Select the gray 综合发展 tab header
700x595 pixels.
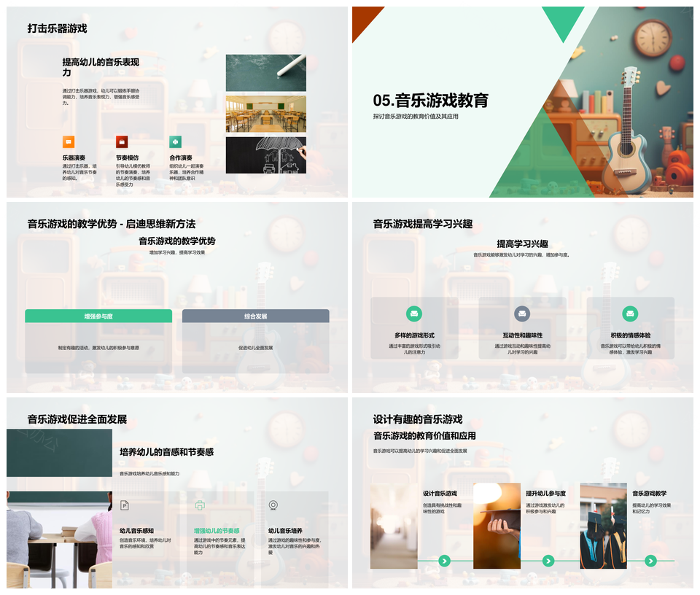click(x=255, y=316)
